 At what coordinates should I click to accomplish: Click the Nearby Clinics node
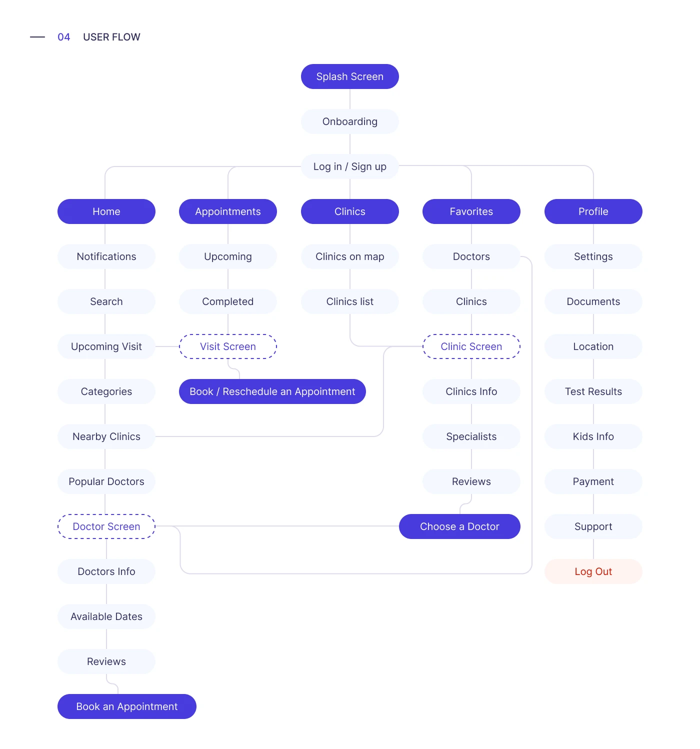point(106,436)
